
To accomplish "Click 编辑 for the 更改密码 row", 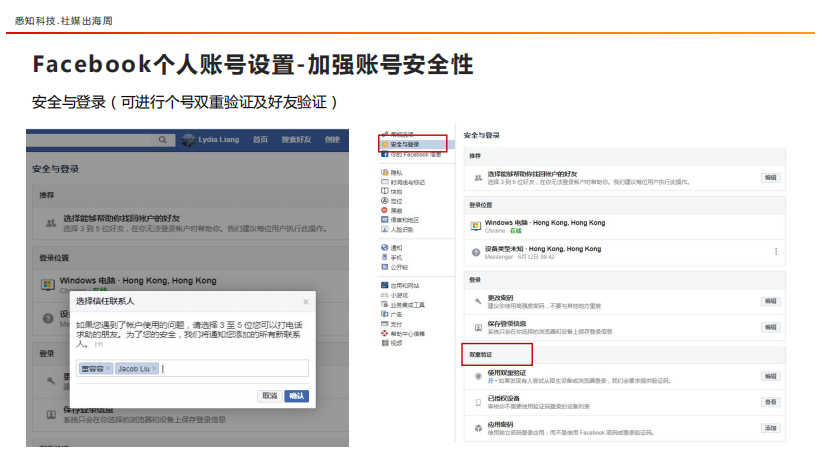I will tap(770, 301).
